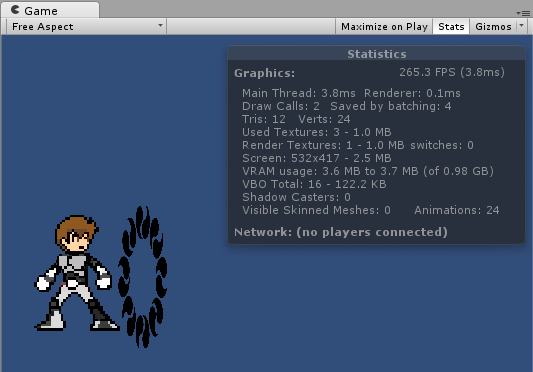Click the 'VRAM usage' line
This screenshot has height=372, width=533.
pyautogui.click(x=367, y=171)
